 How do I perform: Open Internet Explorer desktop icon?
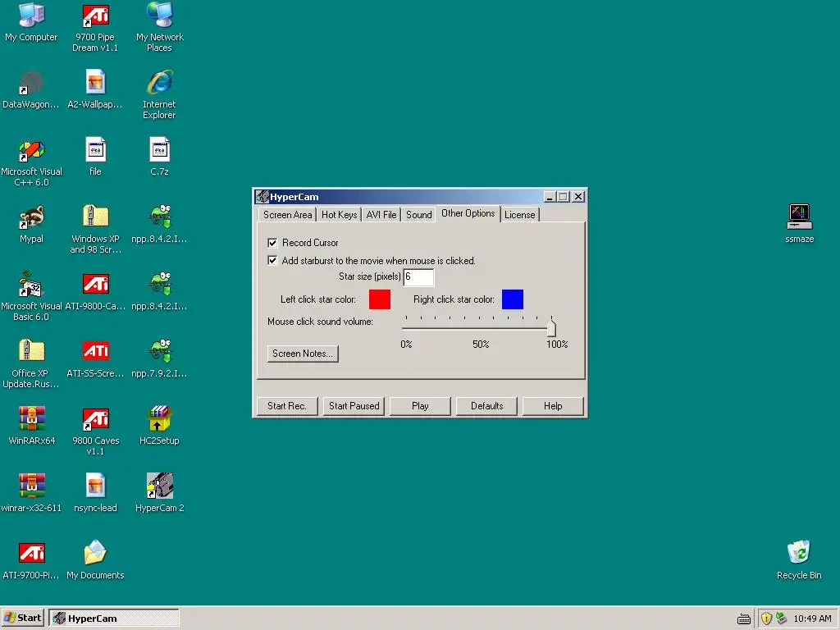click(160, 95)
